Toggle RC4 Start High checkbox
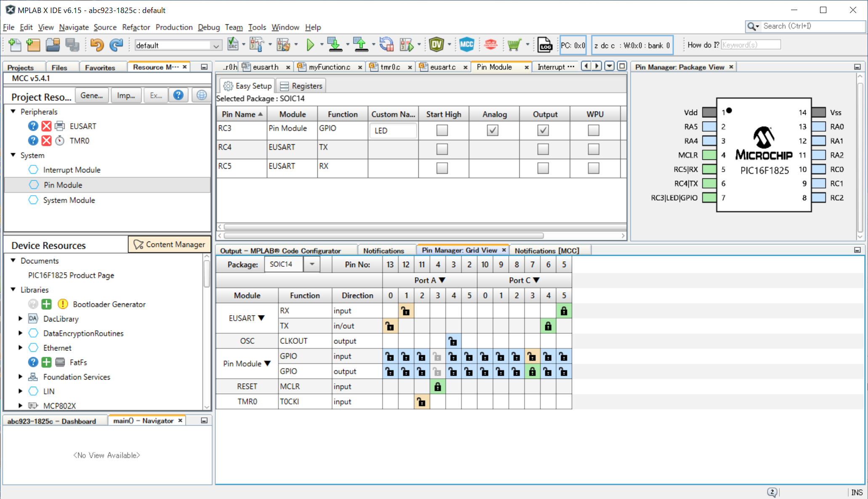The width and height of the screenshot is (868, 499). pos(442,149)
